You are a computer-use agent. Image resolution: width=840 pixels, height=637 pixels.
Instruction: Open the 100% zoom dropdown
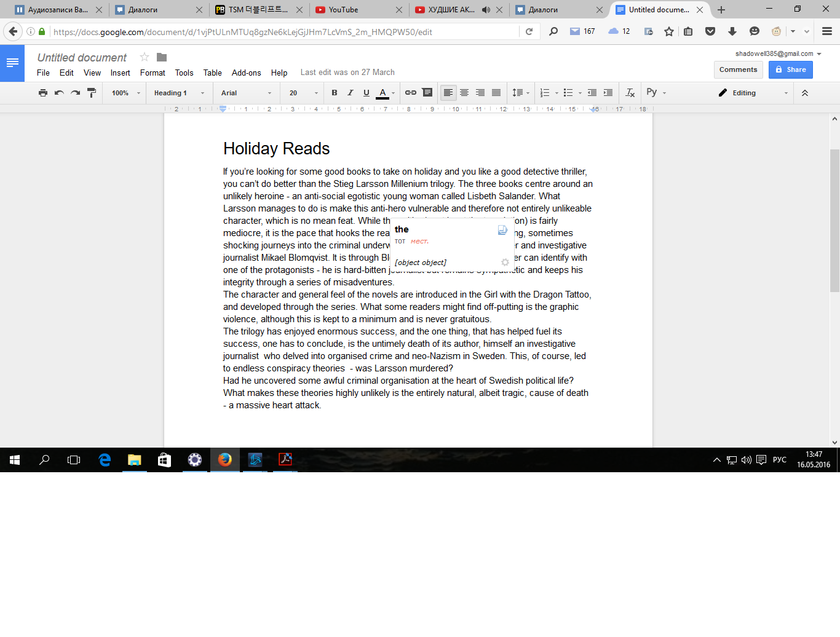tap(125, 93)
